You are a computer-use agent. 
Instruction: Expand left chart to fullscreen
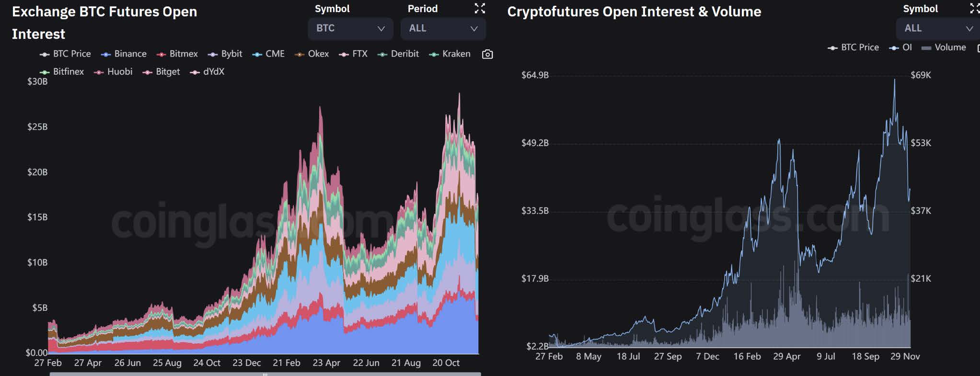point(480,8)
